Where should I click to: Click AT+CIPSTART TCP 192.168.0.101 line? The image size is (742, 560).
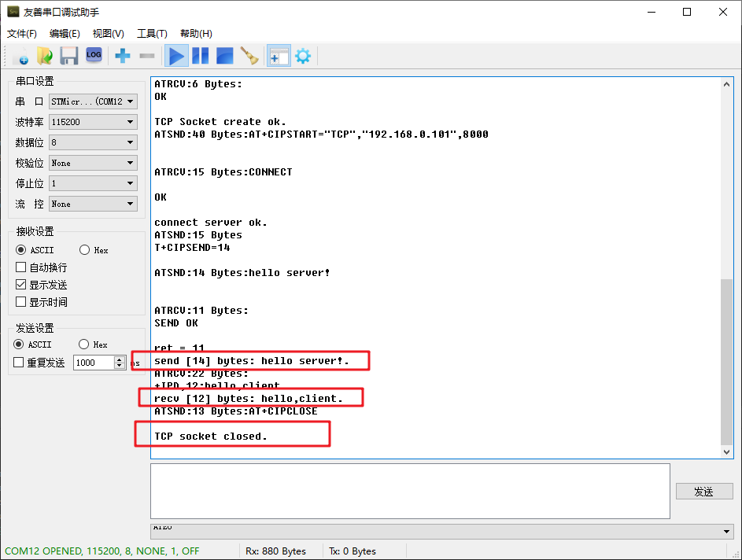tap(321, 134)
